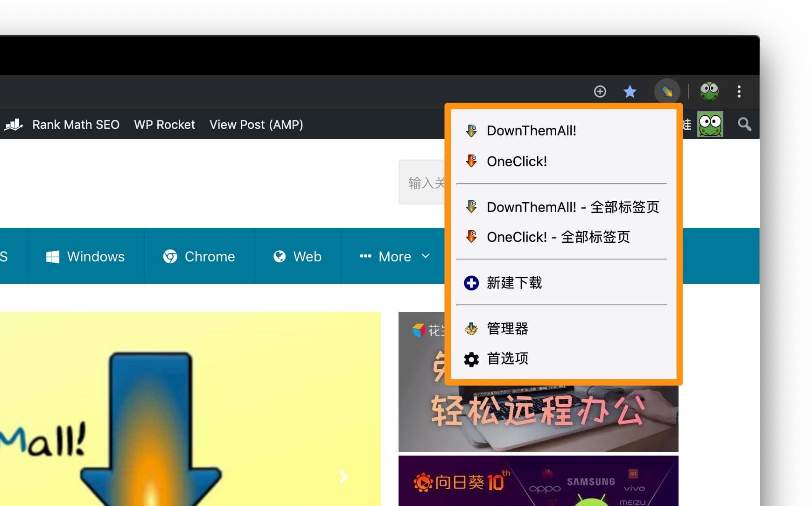This screenshot has height=506, width=812.
Task: Click the Rank Math SEO admin bar item
Action: tap(62, 125)
